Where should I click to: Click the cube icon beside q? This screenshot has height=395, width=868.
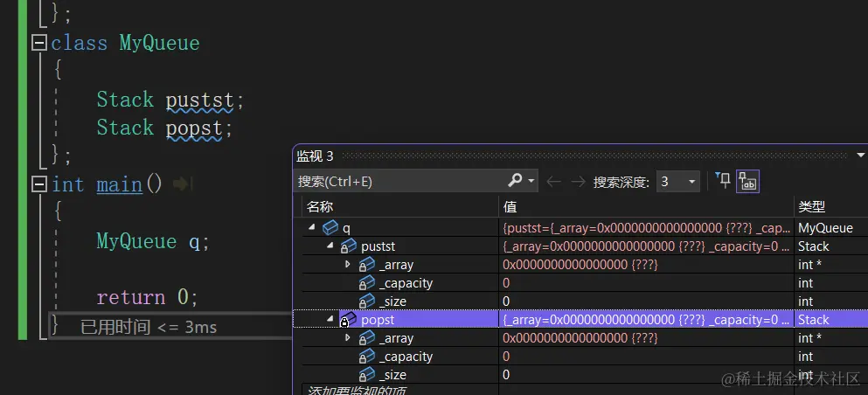(330, 227)
